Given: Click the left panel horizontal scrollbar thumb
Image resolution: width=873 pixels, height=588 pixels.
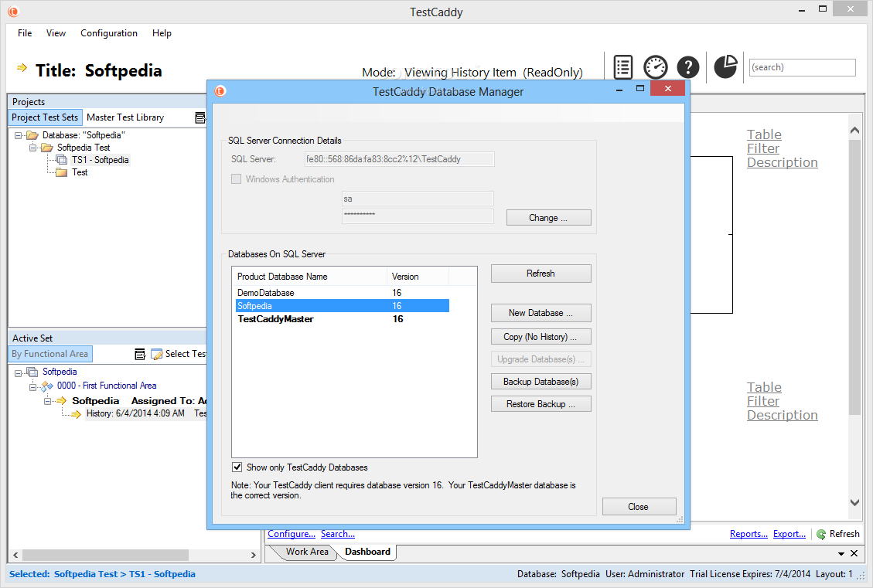Looking at the screenshot, I should point(105,556).
